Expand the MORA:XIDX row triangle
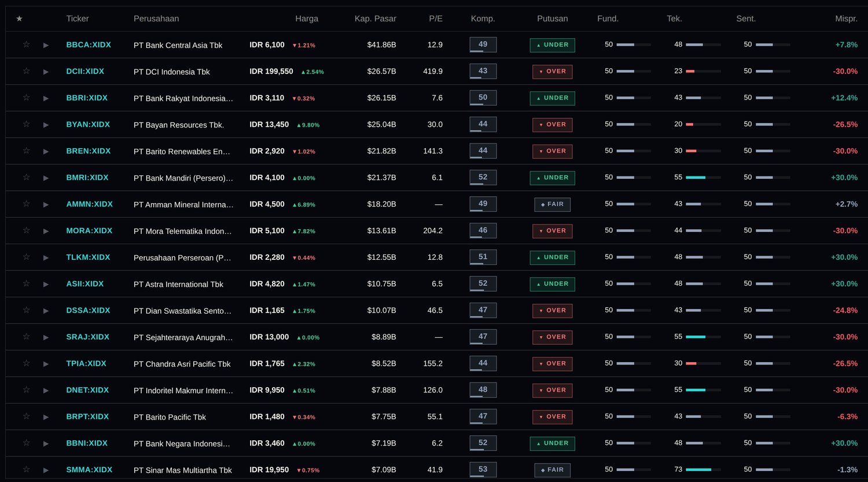This screenshot has height=482, width=868. pyautogui.click(x=46, y=231)
